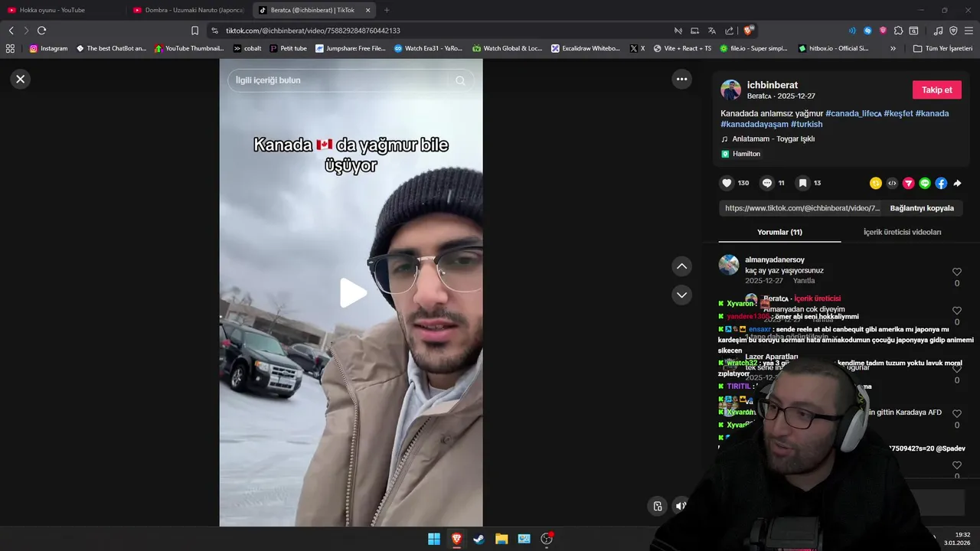Open the #kanadadayaşam hashtag
Viewport: 980px width, 551px height.
pos(754,124)
